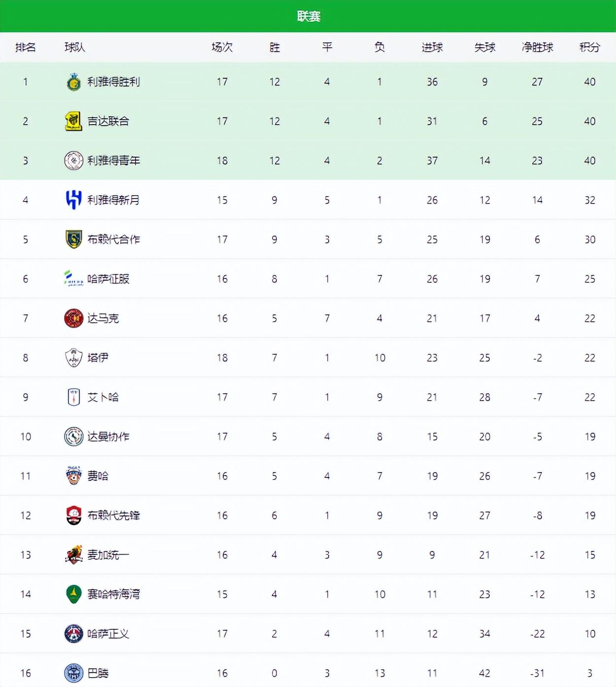Open the 麦加统一 team name link
Image resolution: width=616 pixels, height=687 pixels.
108,555
